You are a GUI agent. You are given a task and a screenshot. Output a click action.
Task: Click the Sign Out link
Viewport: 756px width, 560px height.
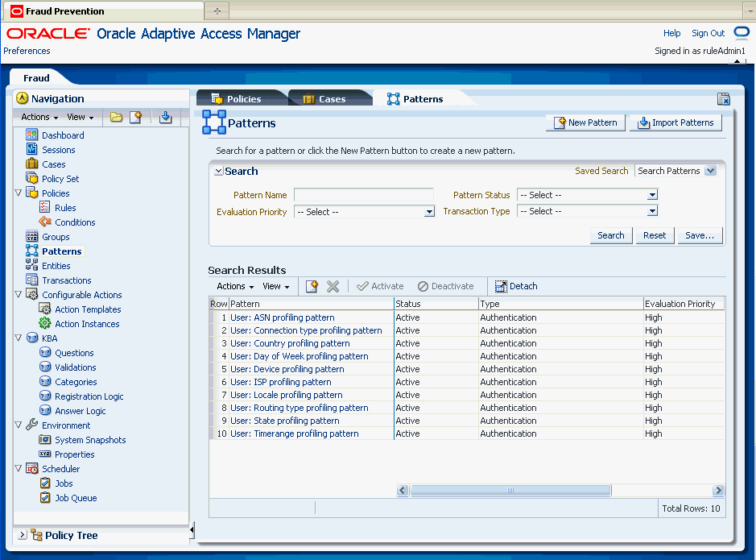[708, 33]
